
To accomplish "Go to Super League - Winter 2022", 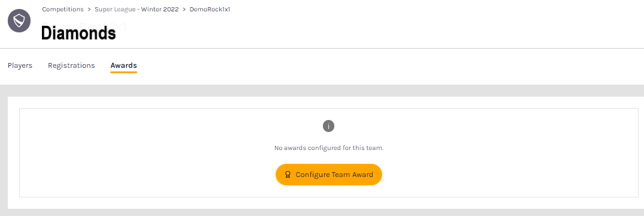I will (x=137, y=9).
